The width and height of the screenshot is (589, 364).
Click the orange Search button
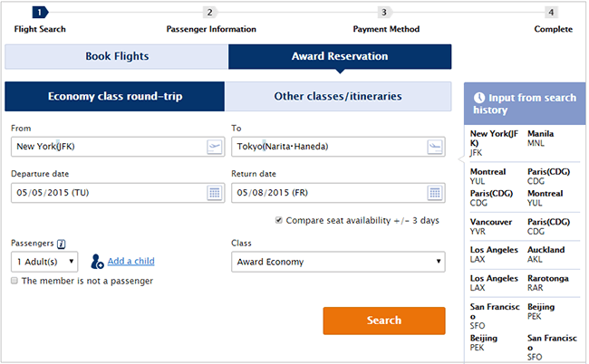point(384,321)
